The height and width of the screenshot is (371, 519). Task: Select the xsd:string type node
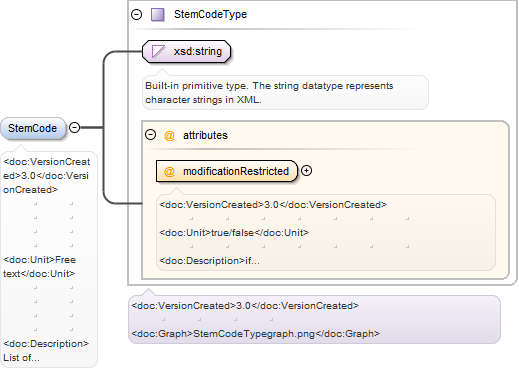[x=187, y=52]
